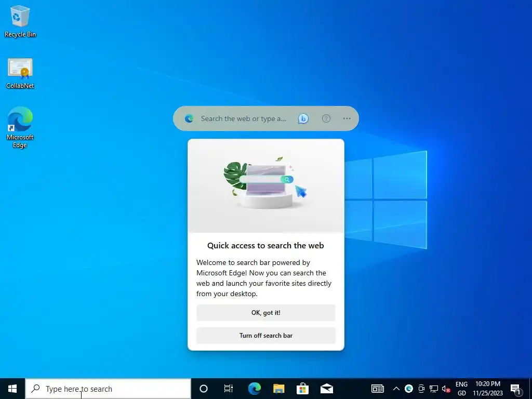Open Cortana from the taskbar circle
The height and width of the screenshot is (399, 532).
click(x=204, y=389)
